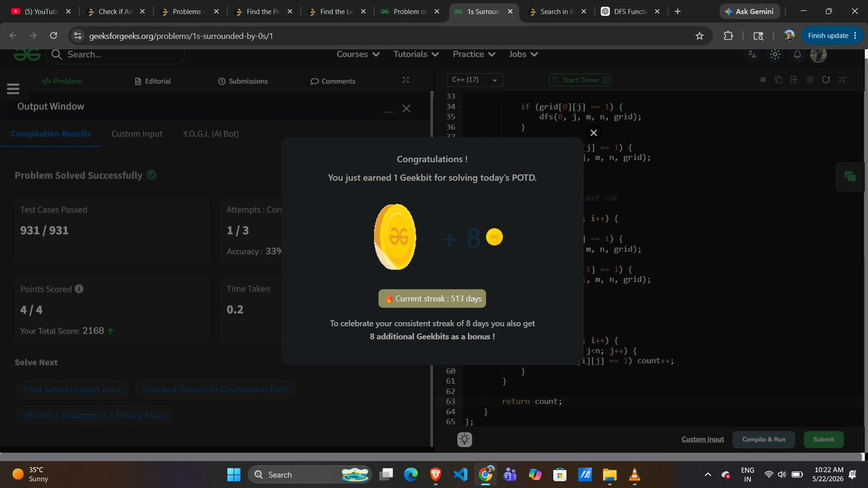Open Find whether path exist problem
Viewport: 868px width, 488px height.
click(x=72, y=390)
